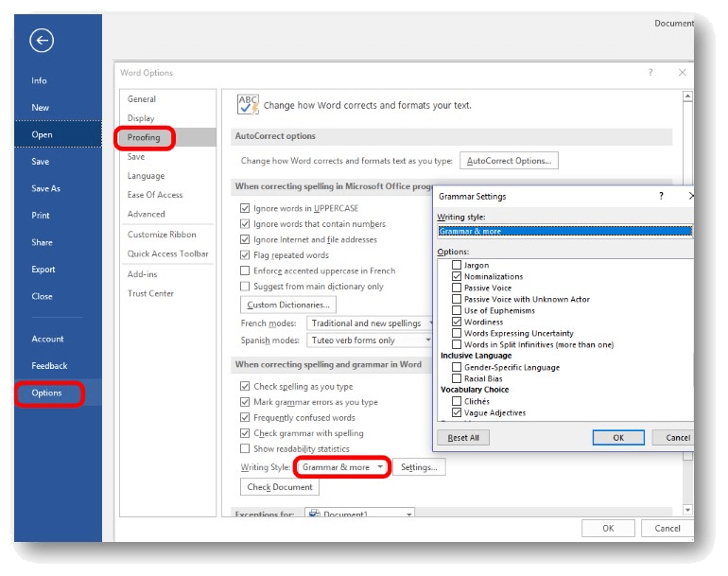728x576 pixels.
Task: Enable Gender-Specific Language option
Action: 458,367
